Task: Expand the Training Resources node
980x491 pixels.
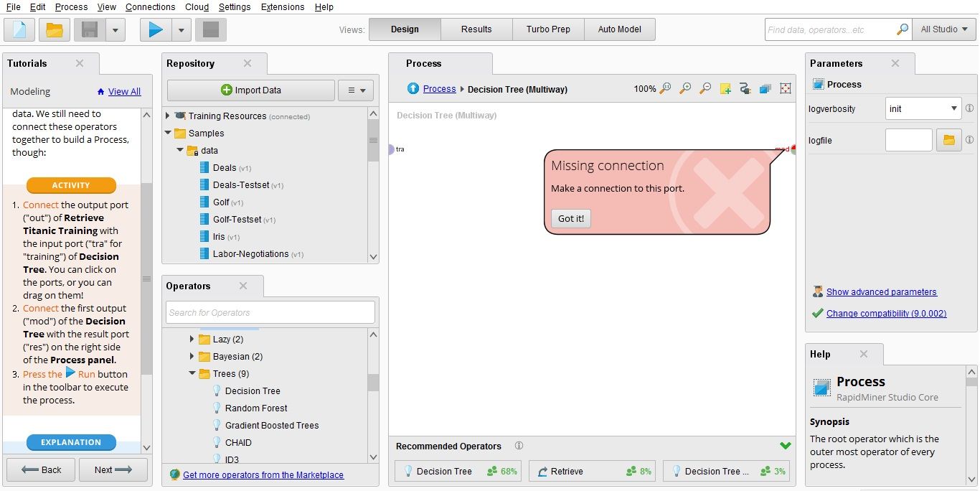Action: point(169,116)
